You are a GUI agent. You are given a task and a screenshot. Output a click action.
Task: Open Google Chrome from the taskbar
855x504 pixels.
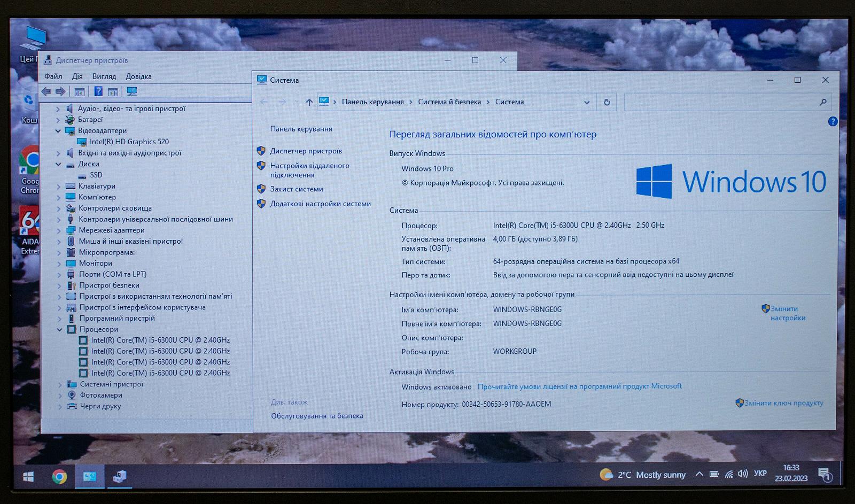[x=59, y=476]
